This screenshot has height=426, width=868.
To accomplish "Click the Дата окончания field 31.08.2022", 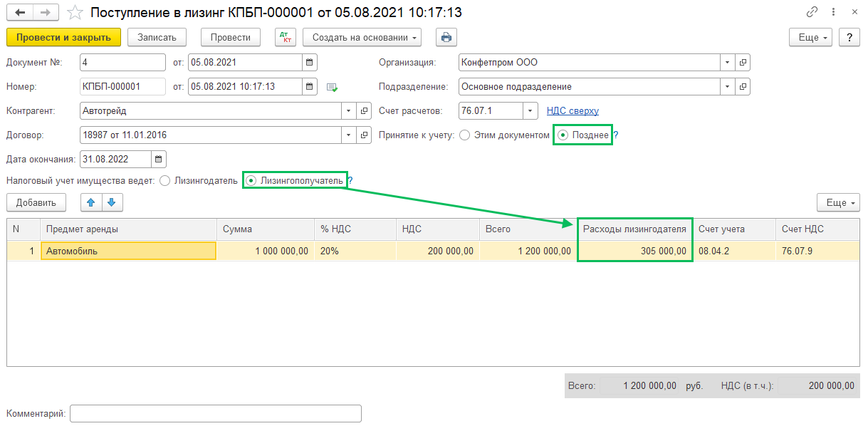I will [x=115, y=158].
